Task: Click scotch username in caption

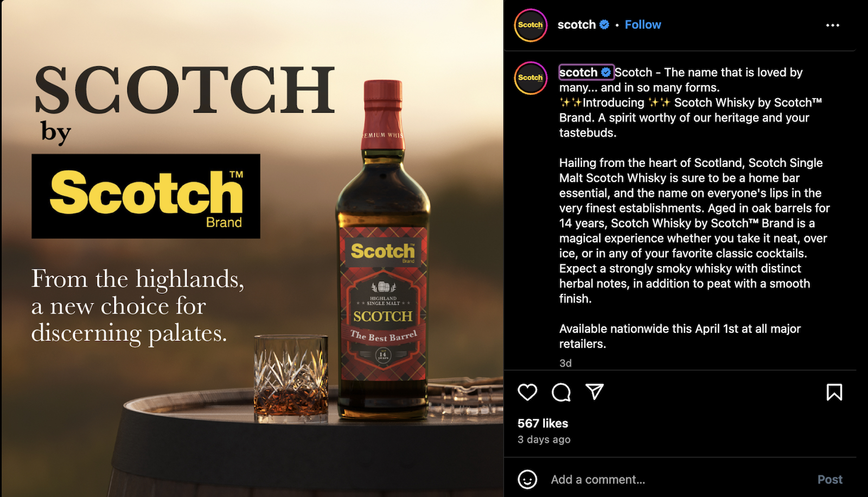Action: 578,72
